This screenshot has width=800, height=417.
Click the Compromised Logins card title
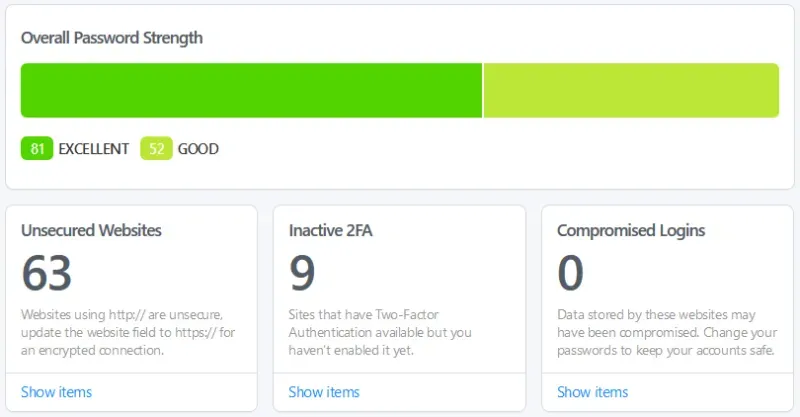click(x=631, y=230)
